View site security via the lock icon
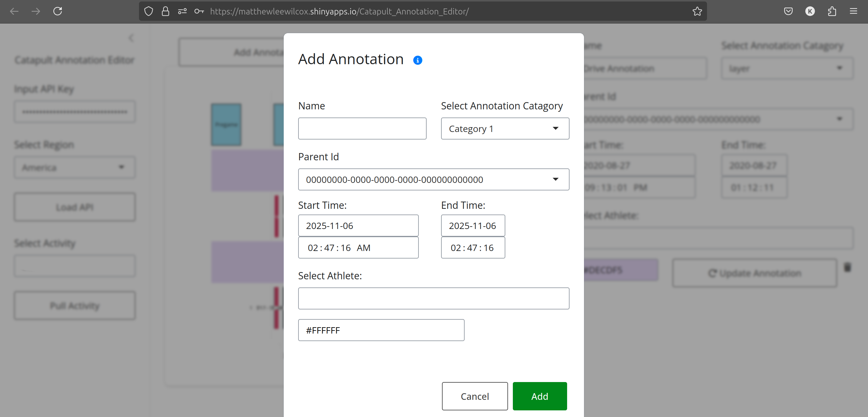 tap(166, 11)
